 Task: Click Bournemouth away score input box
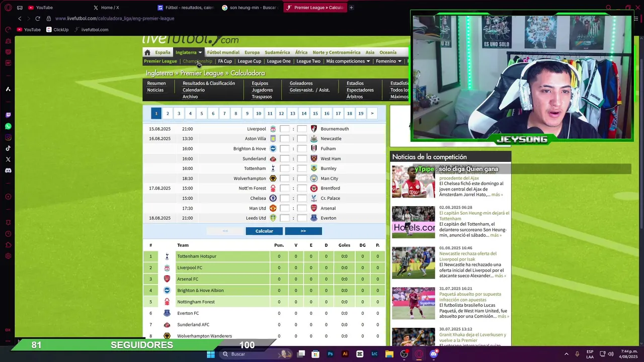pos(302,129)
